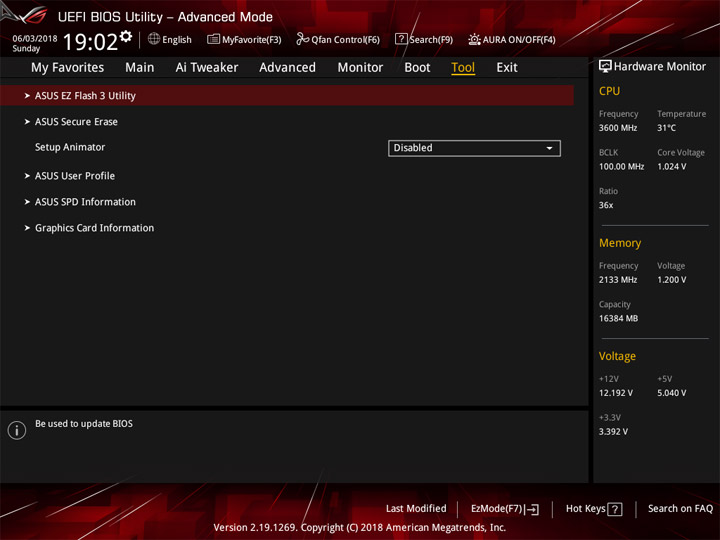Image resolution: width=720 pixels, height=540 pixels.
Task: Click the Memory section heading
Action: (x=620, y=243)
